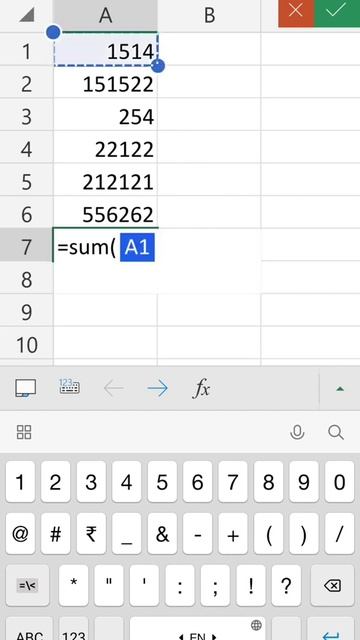The image size is (360, 640).
Task: Select row 7 header
Action: [27, 247]
